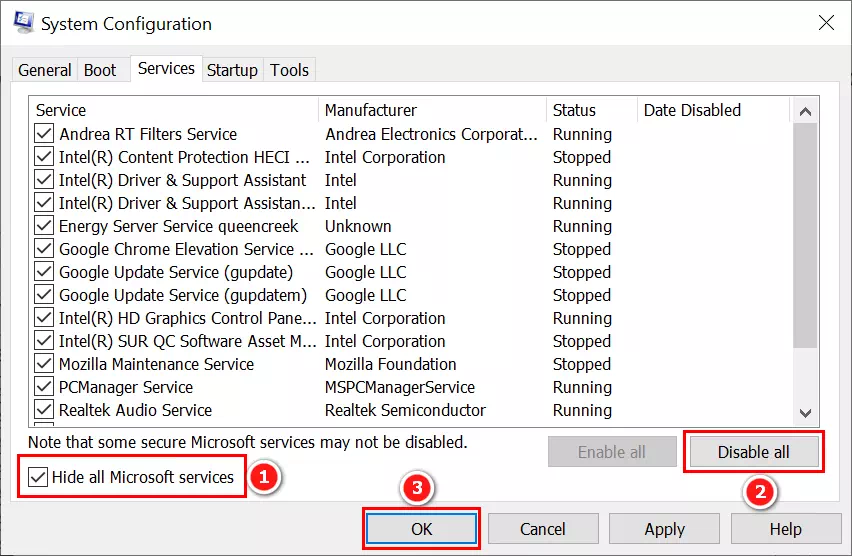The height and width of the screenshot is (556, 852).
Task: Uncheck Andrea RT Filters Service checkbox
Action: 44,134
